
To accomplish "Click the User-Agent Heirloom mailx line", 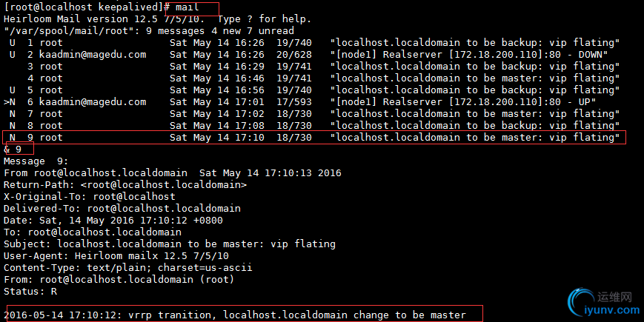I will 116,256.
